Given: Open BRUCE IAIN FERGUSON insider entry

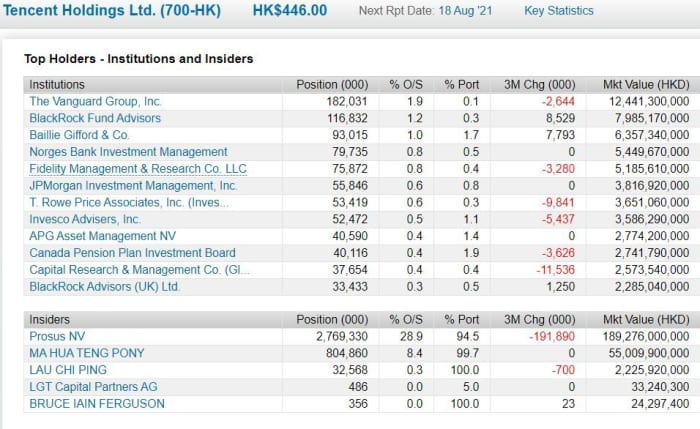Looking at the screenshot, I should [x=97, y=404].
